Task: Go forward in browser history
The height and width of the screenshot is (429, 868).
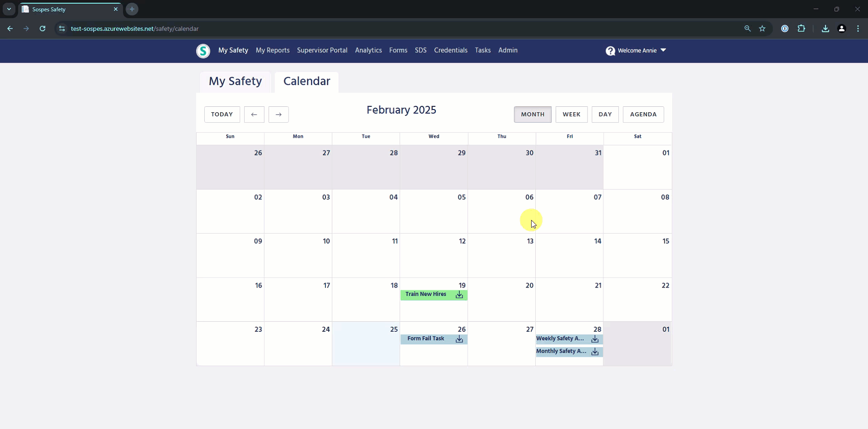Action: pos(26,29)
